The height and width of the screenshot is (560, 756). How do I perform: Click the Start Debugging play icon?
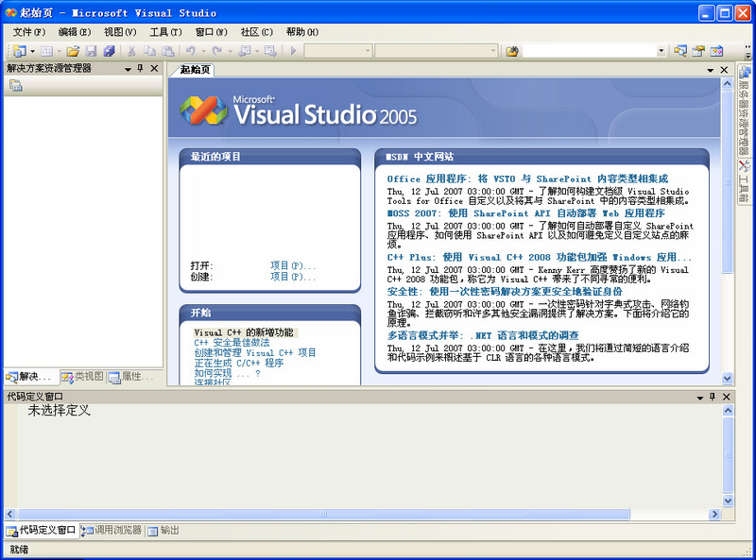pyautogui.click(x=293, y=51)
